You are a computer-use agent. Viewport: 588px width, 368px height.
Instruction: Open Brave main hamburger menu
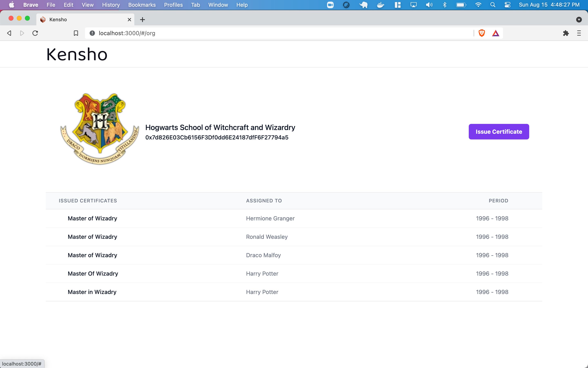pos(579,33)
